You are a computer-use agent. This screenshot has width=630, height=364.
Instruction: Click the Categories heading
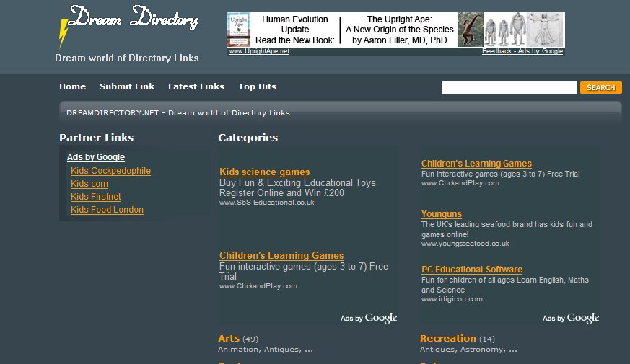click(248, 138)
